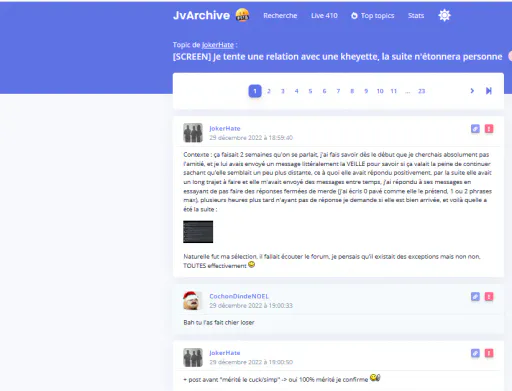The width and height of the screenshot is (512, 391).
Task: Open JokerHate username on the 19:00:50 post
Action: [x=225, y=353]
